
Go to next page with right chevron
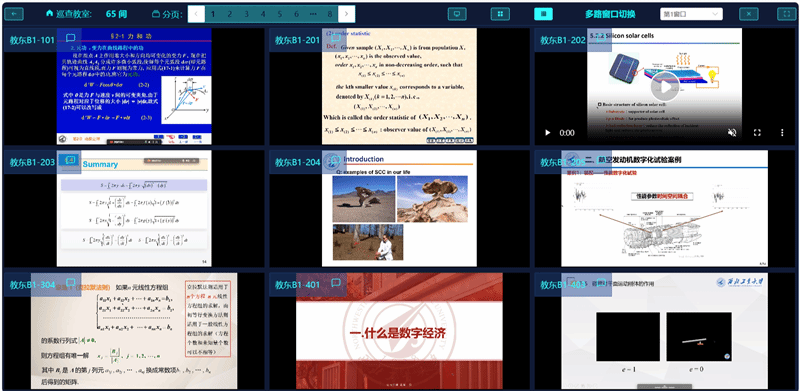pos(346,14)
